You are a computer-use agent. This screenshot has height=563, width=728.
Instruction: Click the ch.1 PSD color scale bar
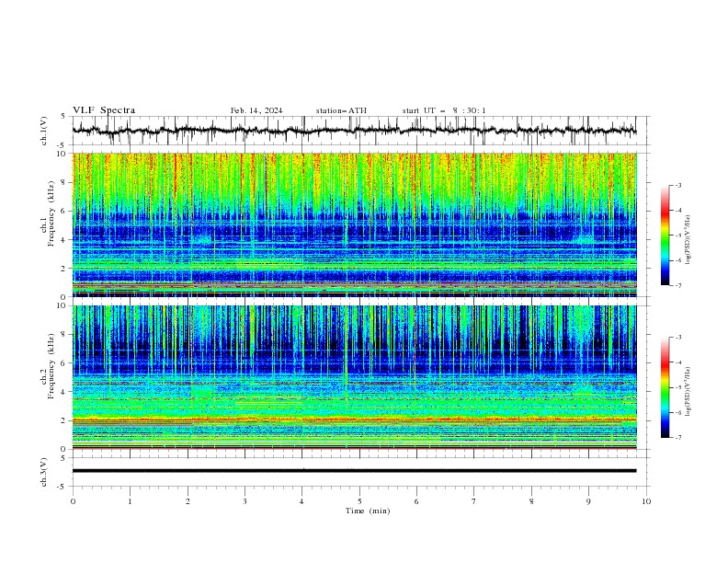tap(665, 236)
